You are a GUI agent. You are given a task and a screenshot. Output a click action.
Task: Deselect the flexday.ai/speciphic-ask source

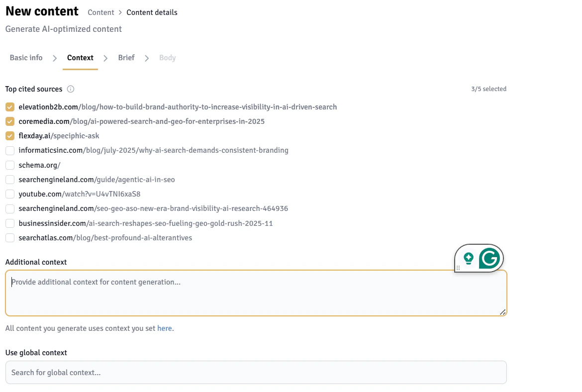point(10,136)
